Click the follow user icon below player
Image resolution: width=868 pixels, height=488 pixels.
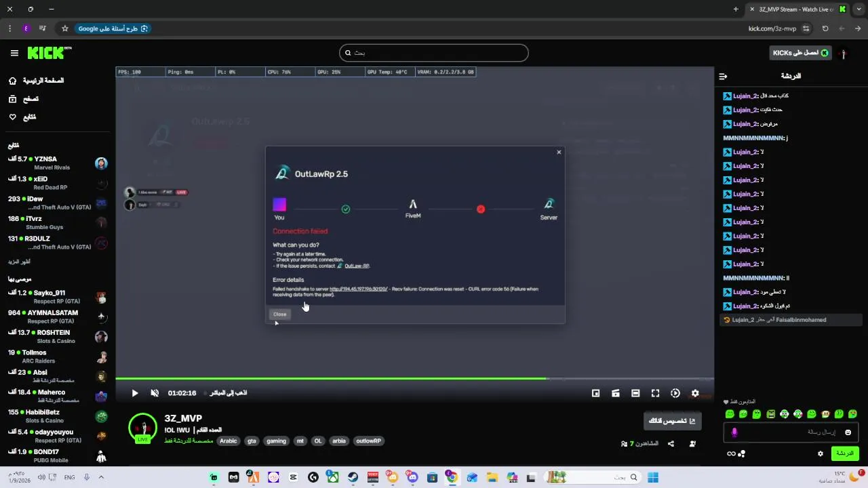tap(692, 444)
